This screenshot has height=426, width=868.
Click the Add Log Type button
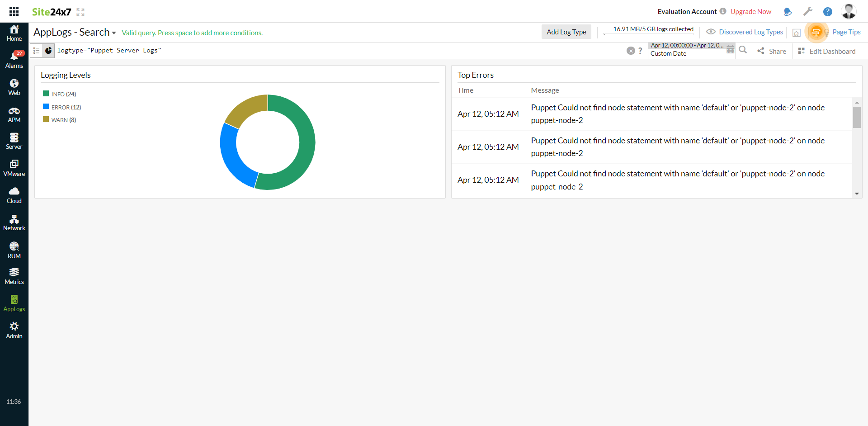coord(566,32)
